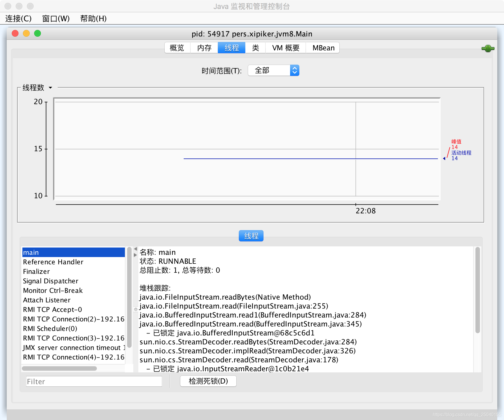Image resolution: width=504 pixels, height=420 pixels.
Task: Open the 线程数 chart menu arrow
Action: coord(50,88)
